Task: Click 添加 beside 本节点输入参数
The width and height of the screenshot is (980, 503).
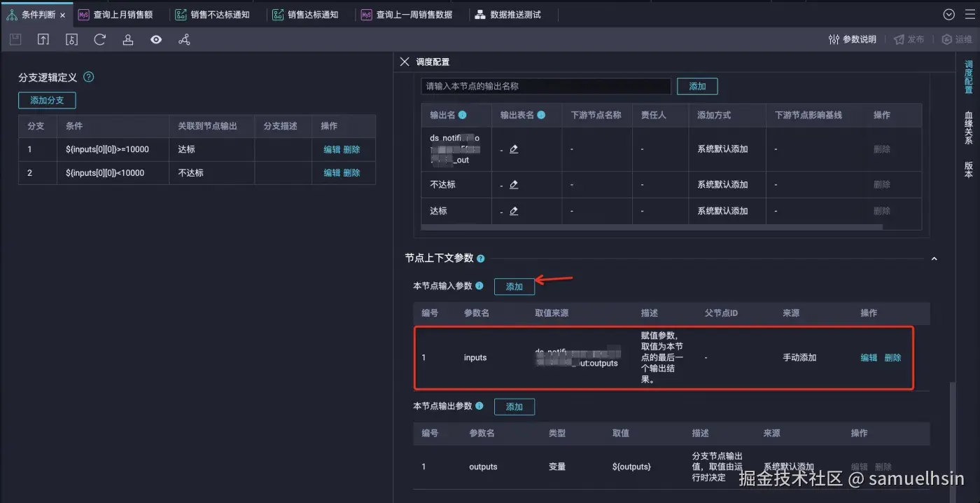Action: coord(514,287)
